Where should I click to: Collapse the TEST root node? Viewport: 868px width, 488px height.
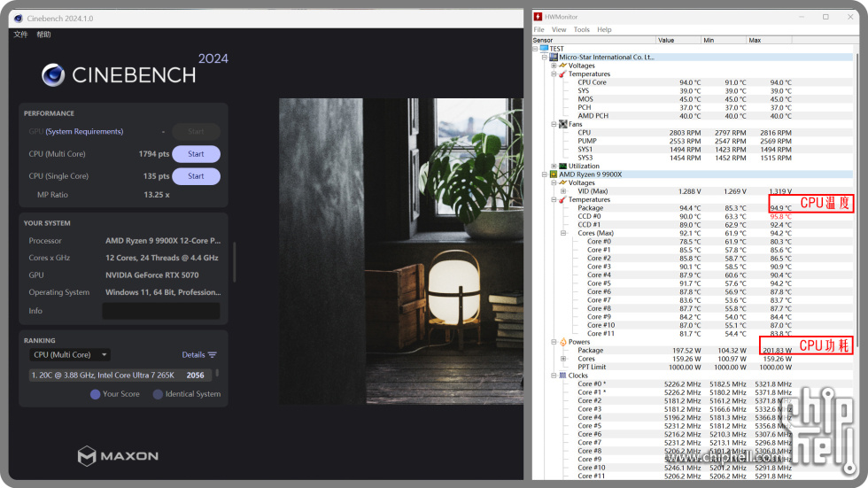point(535,49)
